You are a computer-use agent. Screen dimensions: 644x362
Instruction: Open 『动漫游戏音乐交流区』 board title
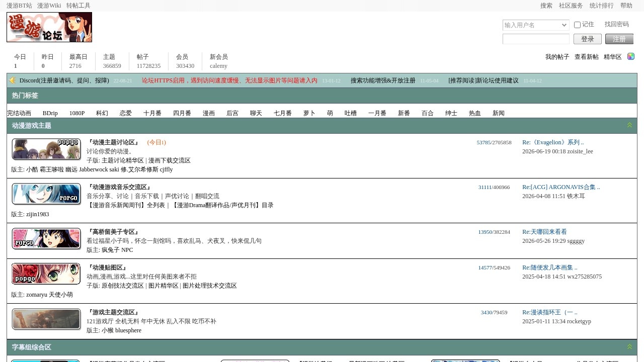point(119,187)
